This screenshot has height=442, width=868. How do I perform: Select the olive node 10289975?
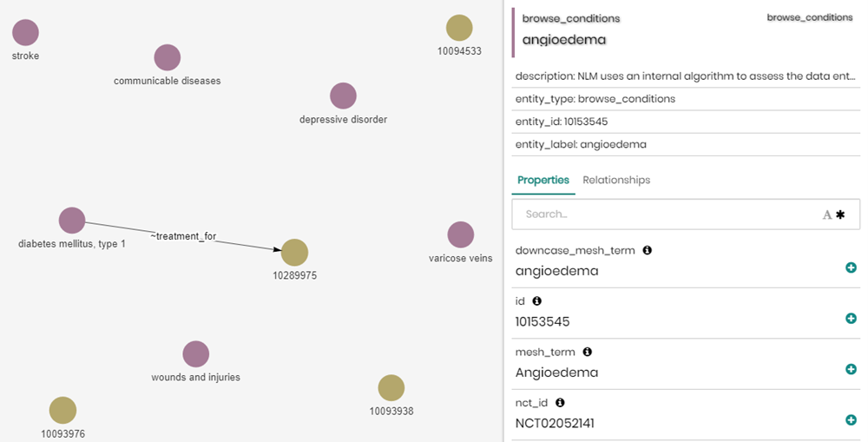click(294, 253)
